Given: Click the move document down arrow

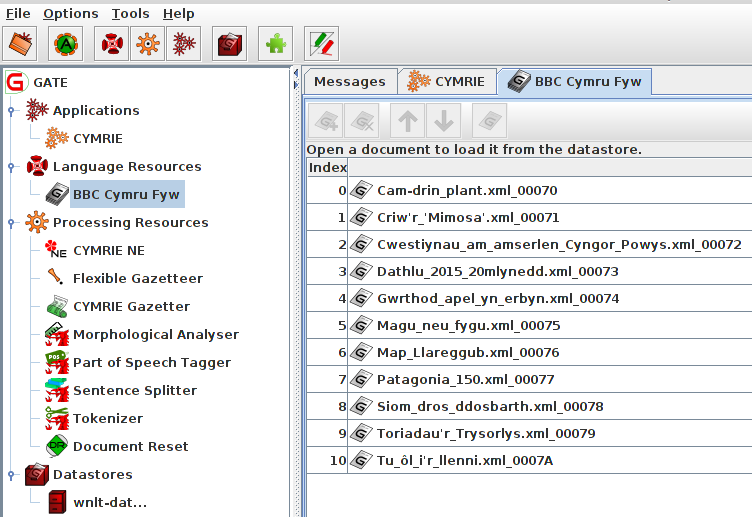Looking at the screenshot, I should pyautogui.click(x=444, y=121).
